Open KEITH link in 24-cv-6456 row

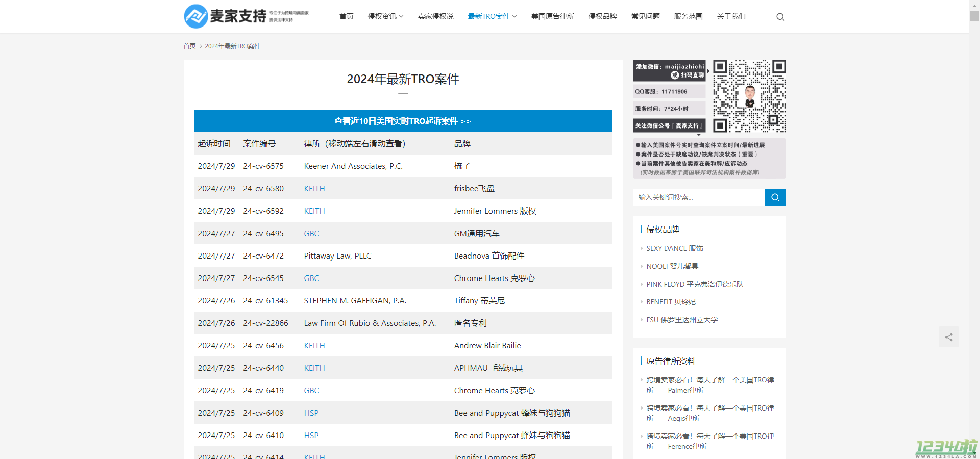(x=314, y=345)
